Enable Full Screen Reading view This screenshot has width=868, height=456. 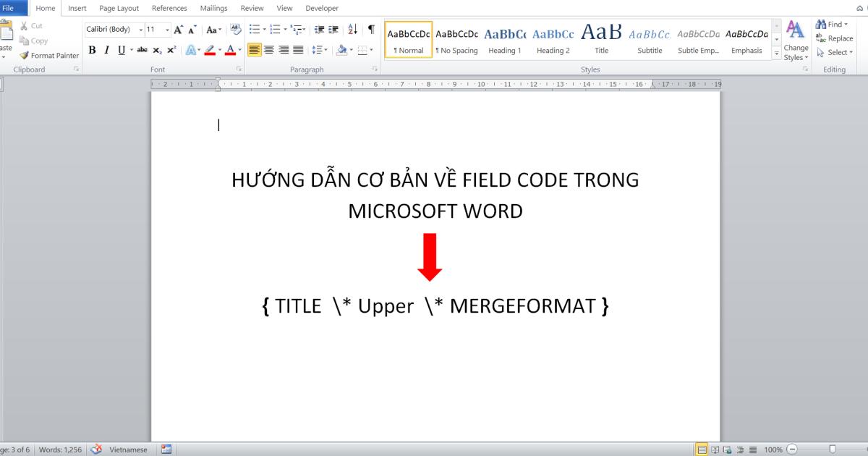(x=715, y=449)
